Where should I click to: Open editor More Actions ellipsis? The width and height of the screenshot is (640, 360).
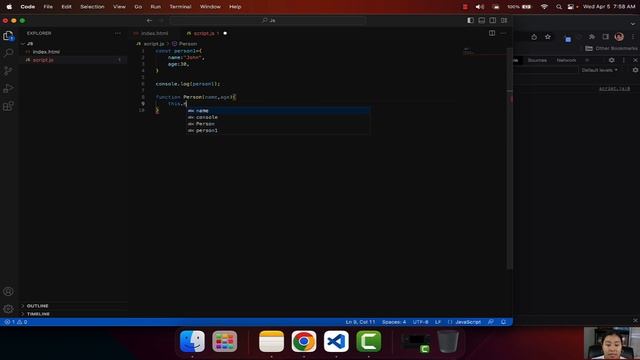click(x=503, y=33)
